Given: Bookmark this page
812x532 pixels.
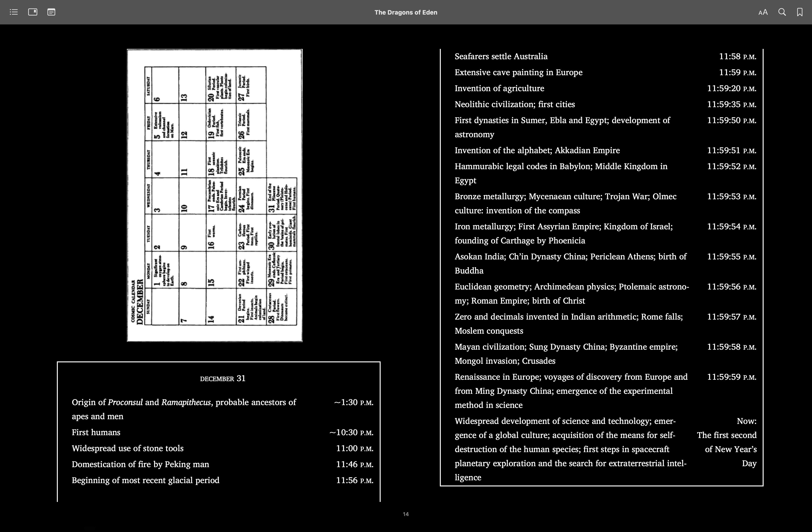Looking at the screenshot, I should click(800, 12).
